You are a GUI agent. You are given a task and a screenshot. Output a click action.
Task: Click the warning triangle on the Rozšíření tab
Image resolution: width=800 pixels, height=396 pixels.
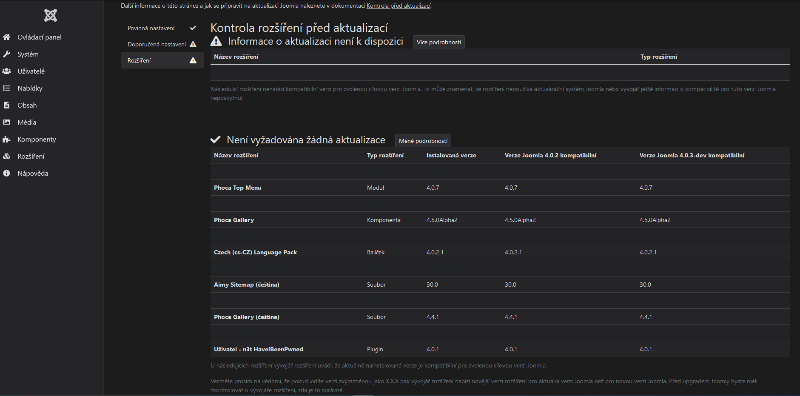(193, 60)
